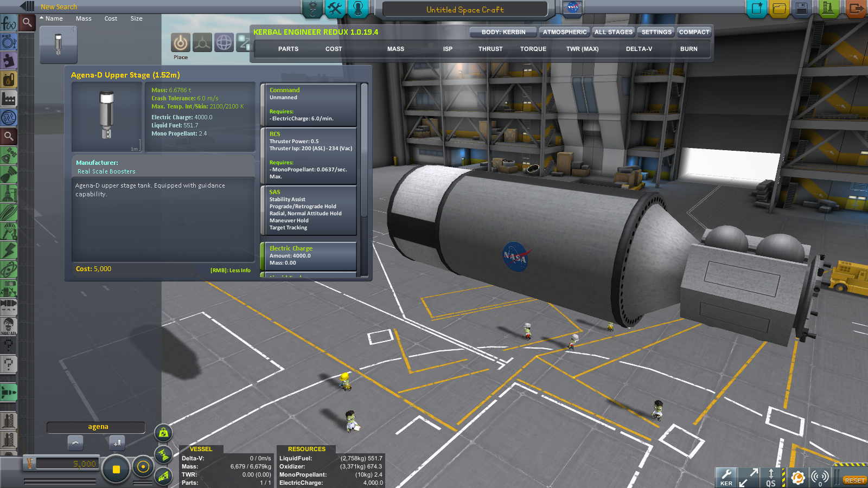
Task: Switch to Crew assignment mode icon
Action: click(358, 9)
